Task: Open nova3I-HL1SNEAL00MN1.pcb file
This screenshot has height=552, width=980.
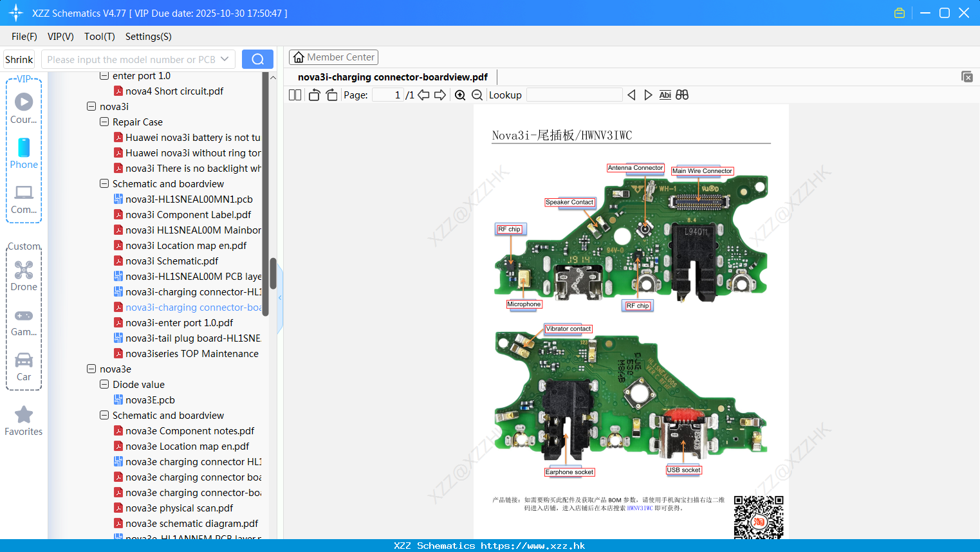Action: click(x=183, y=199)
